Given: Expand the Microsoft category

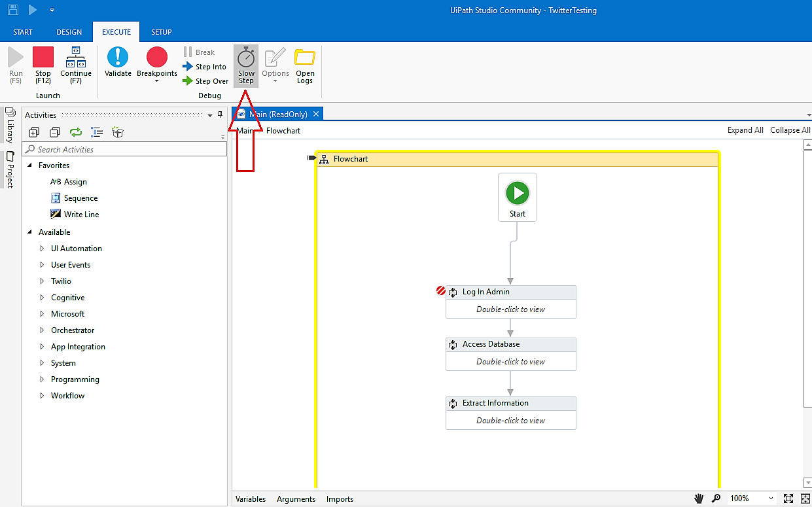Looking at the screenshot, I should tap(43, 314).
